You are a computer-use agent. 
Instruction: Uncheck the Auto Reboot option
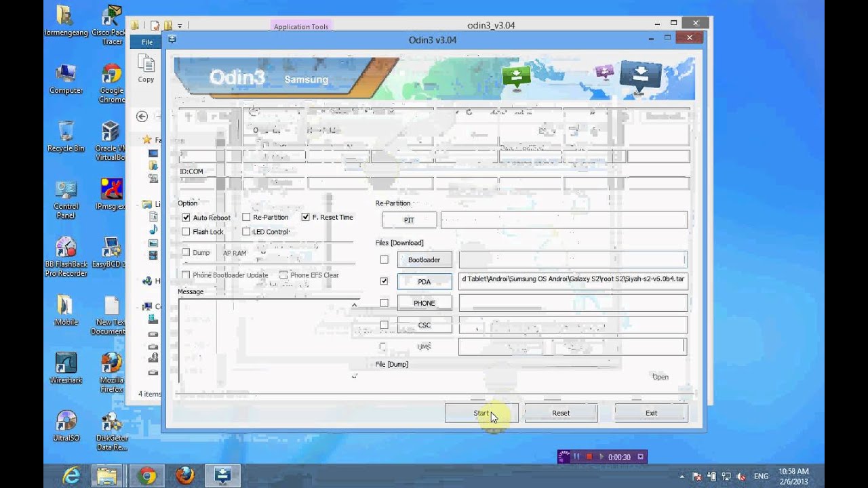tap(186, 218)
